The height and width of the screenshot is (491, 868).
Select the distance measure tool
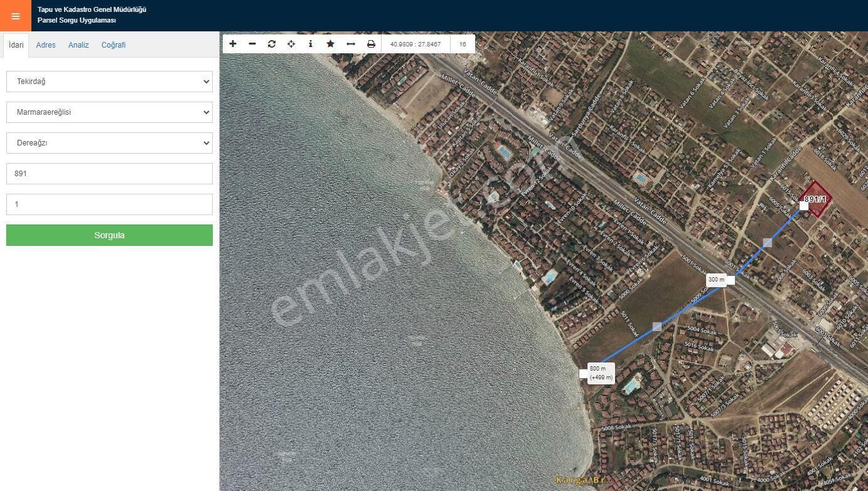[351, 44]
